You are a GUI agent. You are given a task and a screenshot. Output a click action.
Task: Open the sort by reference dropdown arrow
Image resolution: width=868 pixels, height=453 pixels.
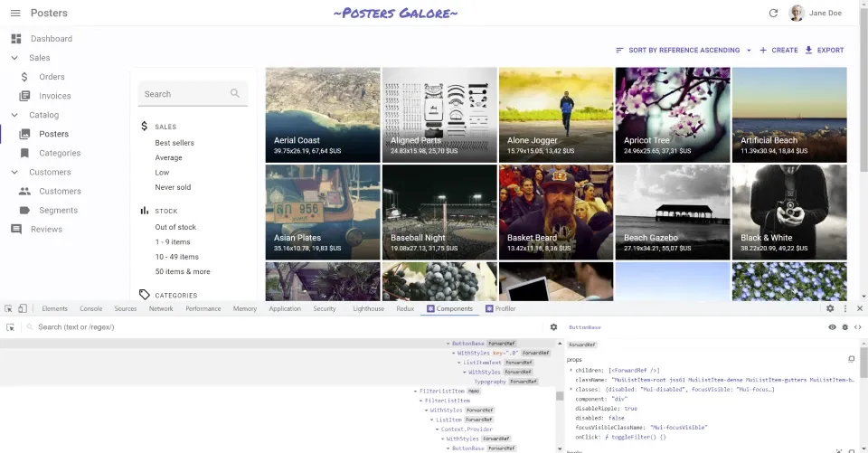(749, 51)
